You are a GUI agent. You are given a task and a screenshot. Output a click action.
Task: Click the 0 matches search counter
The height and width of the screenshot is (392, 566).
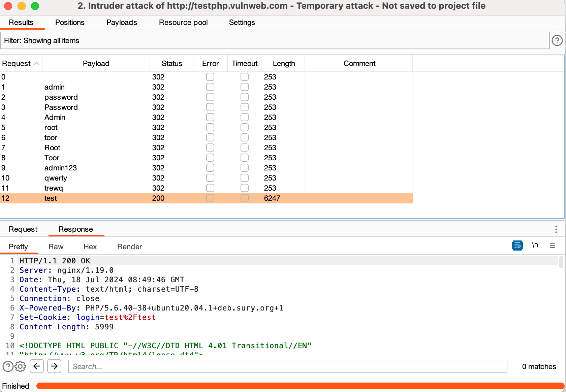coord(539,366)
